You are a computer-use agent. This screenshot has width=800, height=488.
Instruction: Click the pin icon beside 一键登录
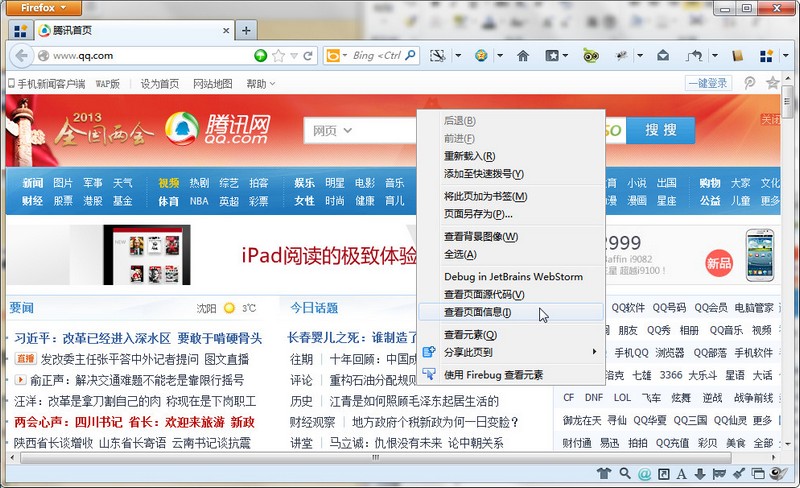749,83
